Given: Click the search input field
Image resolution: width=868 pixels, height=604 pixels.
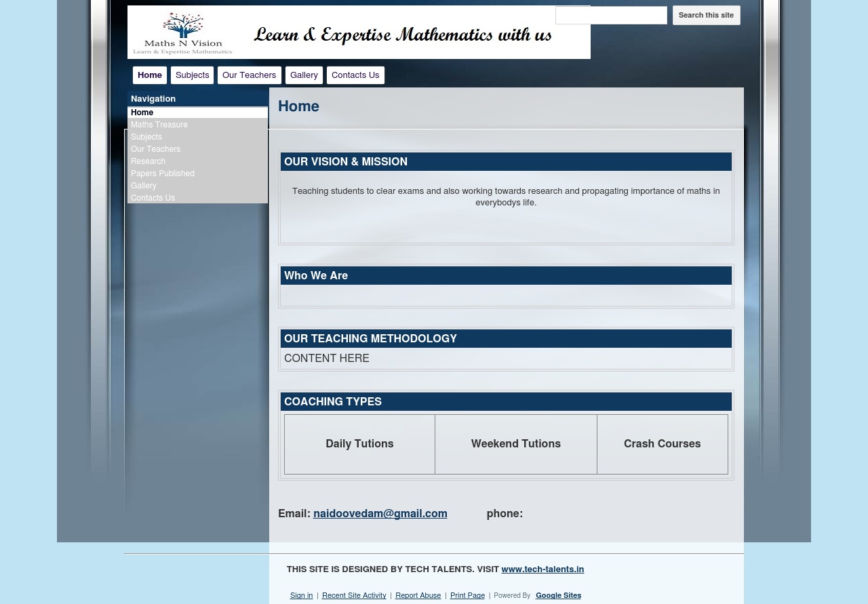Looking at the screenshot, I should click(x=610, y=15).
